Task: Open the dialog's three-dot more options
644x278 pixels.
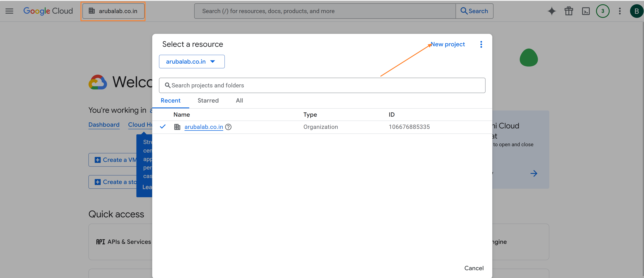Action: 481,44
